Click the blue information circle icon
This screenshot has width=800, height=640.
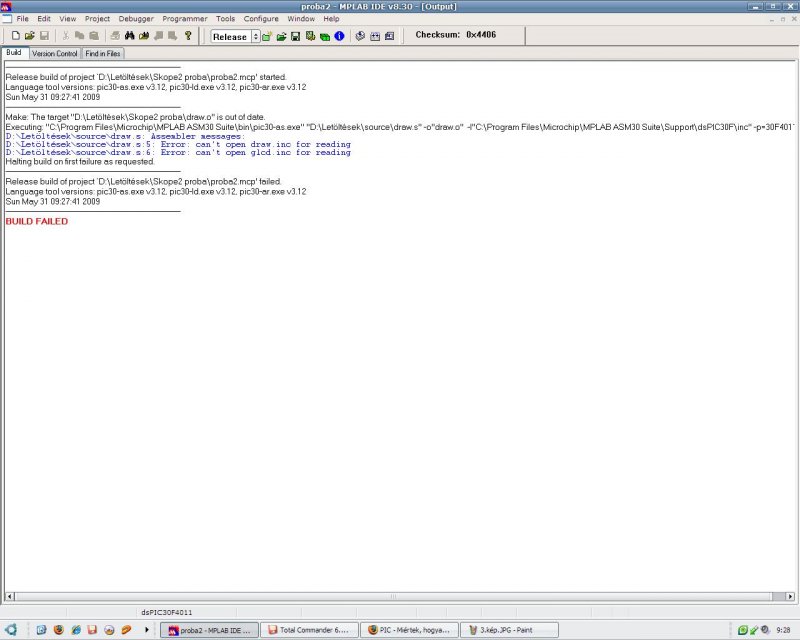[339, 36]
